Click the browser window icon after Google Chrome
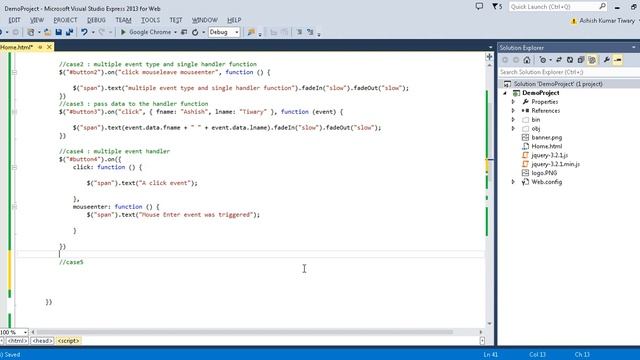This screenshot has height=360, width=640. click(184, 32)
